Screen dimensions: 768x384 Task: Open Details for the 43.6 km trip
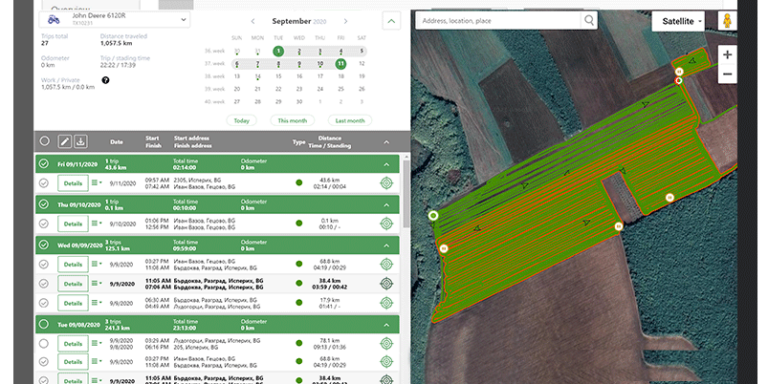[73, 183]
